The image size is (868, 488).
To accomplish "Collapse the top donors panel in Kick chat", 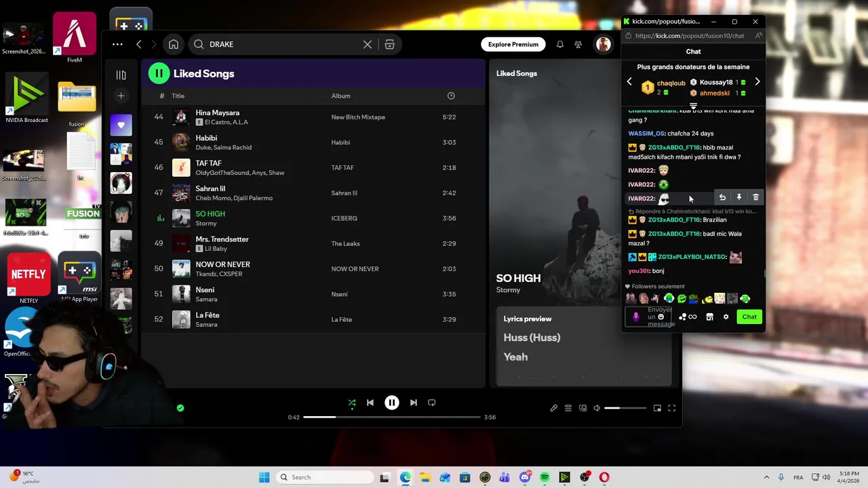I will click(x=693, y=106).
